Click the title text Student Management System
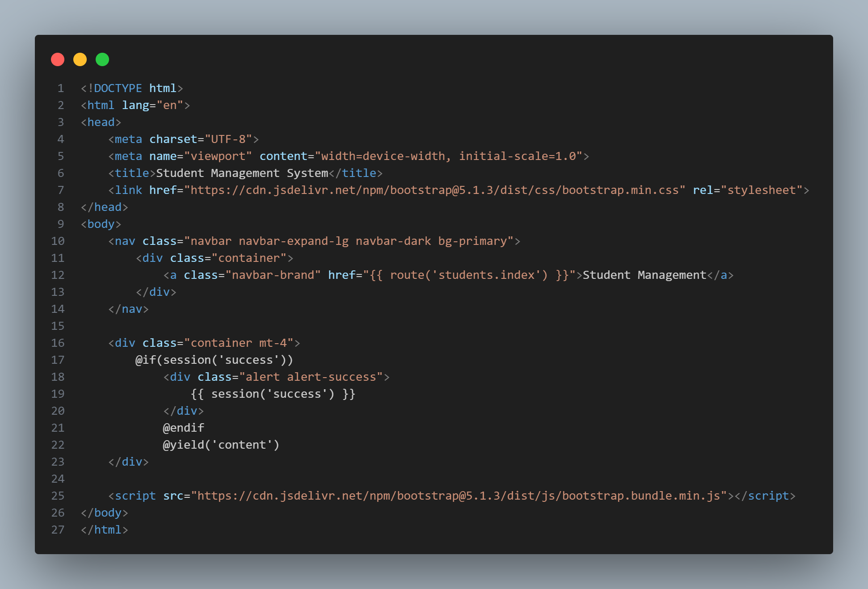868x589 pixels. click(x=242, y=173)
